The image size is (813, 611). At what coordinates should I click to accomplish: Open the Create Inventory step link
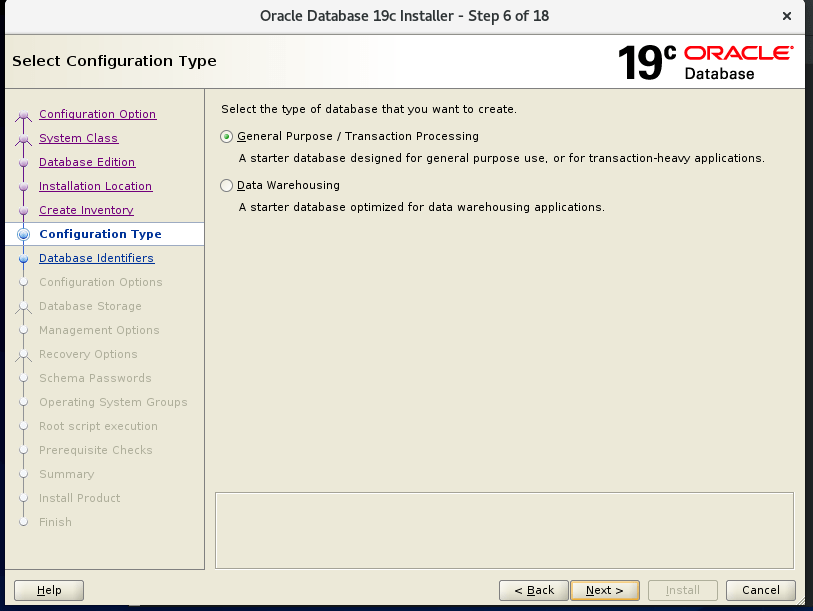(86, 210)
